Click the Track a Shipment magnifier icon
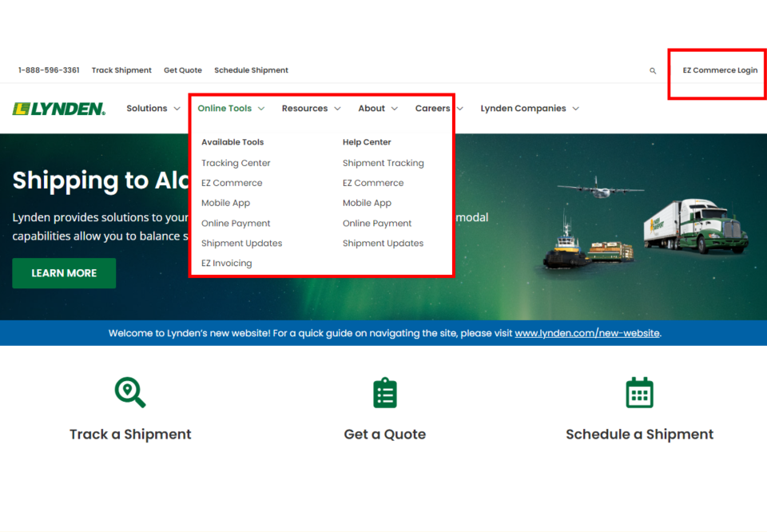 click(x=130, y=392)
